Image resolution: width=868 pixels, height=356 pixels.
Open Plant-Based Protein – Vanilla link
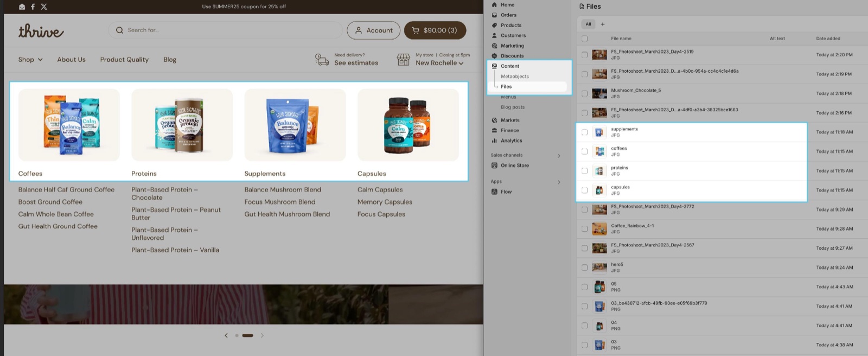point(175,250)
